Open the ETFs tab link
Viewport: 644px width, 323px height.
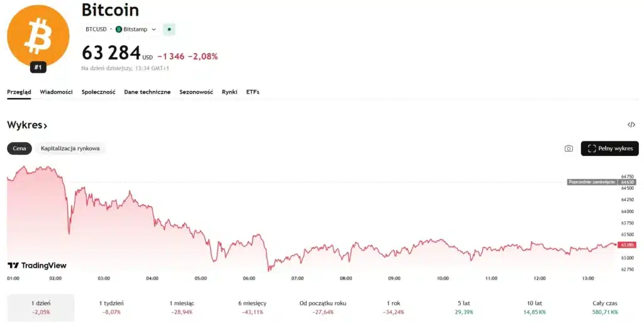(253, 92)
